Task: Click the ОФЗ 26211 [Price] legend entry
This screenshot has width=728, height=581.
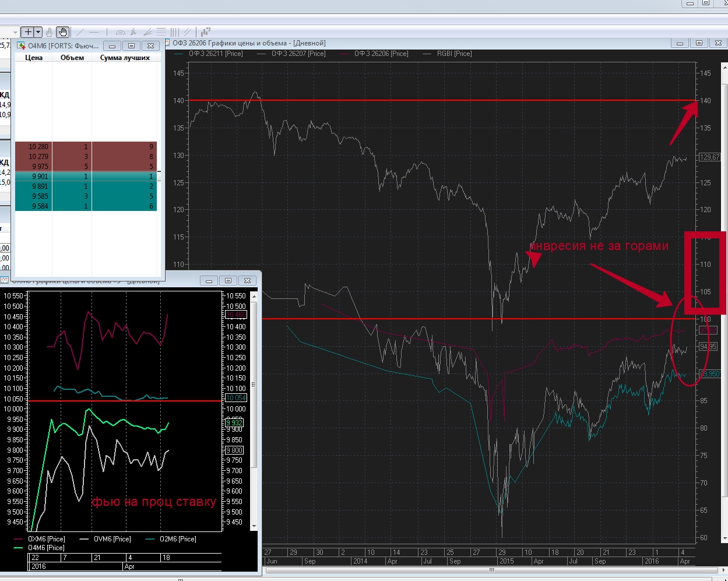Action: tap(208, 54)
